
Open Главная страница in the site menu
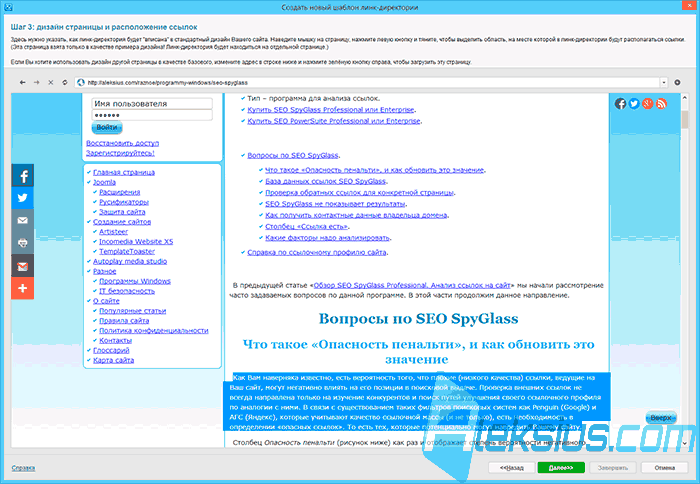(x=124, y=172)
